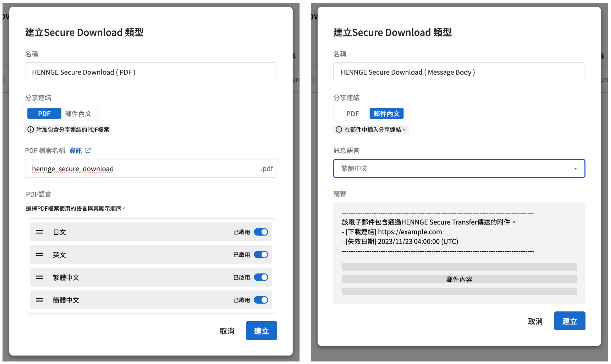The image size is (611, 364).
Task: Click the 繁體中文 label in the PDF language list
Action: click(x=66, y=277)
